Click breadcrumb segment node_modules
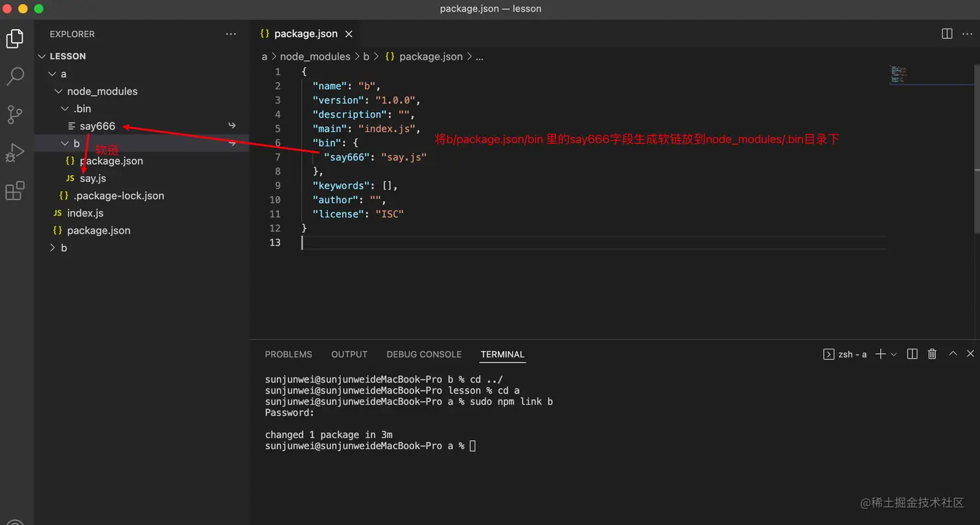The image size is (980, 525). coord(315,56)
